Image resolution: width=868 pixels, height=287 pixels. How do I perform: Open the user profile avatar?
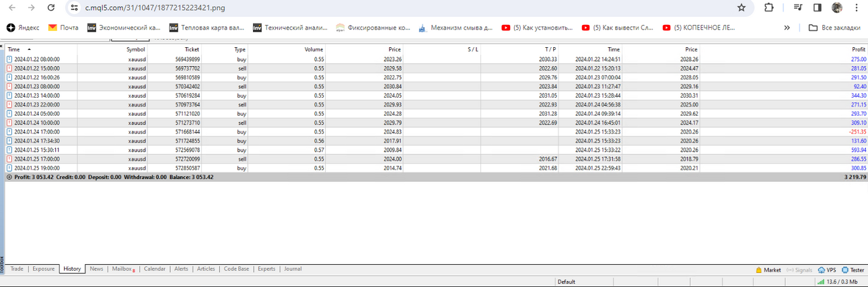[837, 7]
